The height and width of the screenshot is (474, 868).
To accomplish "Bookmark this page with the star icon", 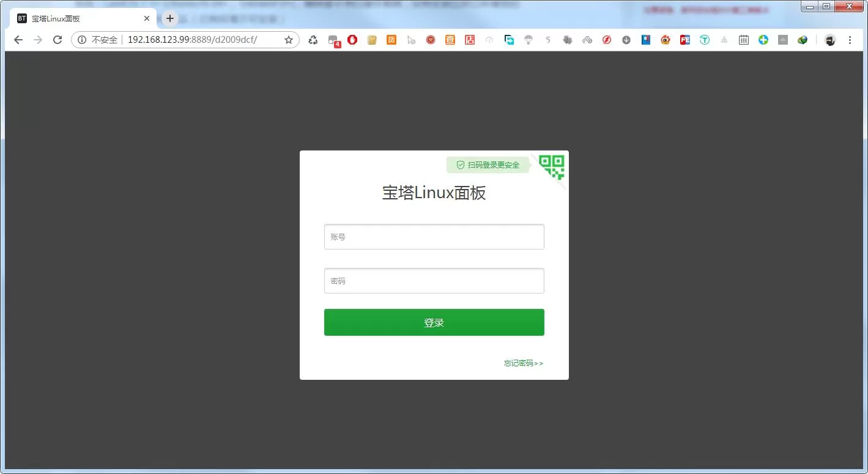I will (x=289, y=40).
